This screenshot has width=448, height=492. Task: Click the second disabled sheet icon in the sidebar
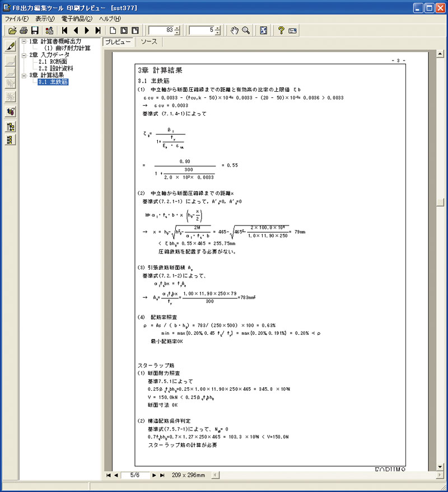11,72
